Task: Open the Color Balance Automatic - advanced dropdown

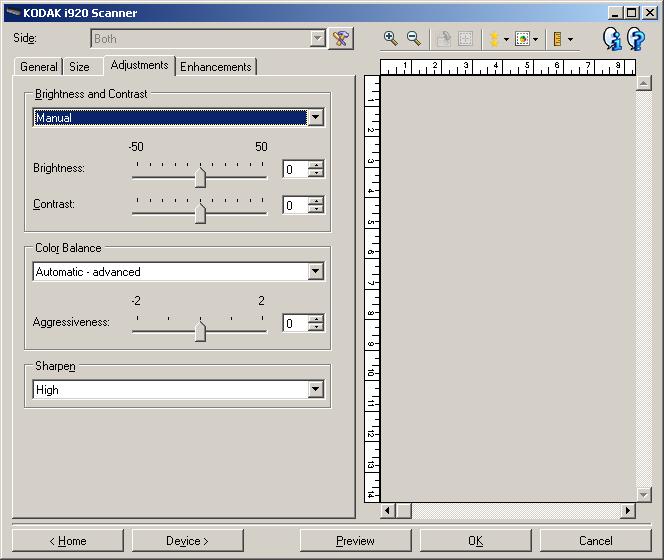Action: 178,272
